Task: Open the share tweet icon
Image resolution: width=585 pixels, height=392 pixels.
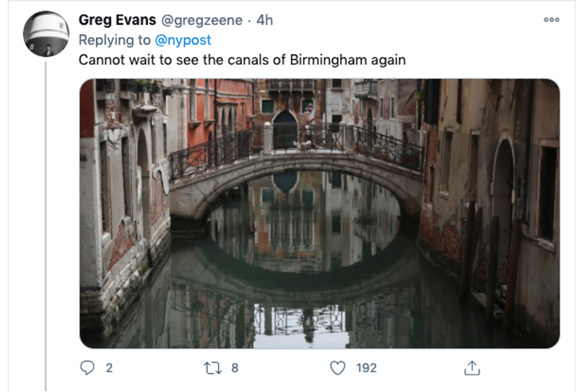Action: pos(472,368)
